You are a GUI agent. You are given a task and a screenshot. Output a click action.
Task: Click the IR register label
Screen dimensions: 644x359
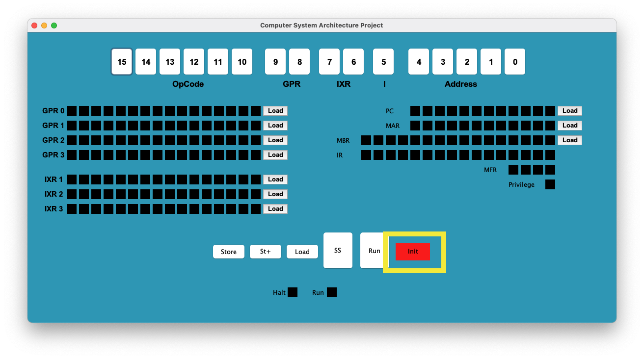tap(340, 155)
